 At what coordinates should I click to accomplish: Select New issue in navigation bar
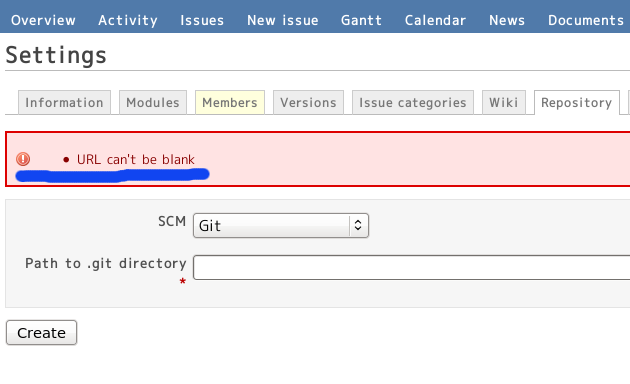click(282, 20)
